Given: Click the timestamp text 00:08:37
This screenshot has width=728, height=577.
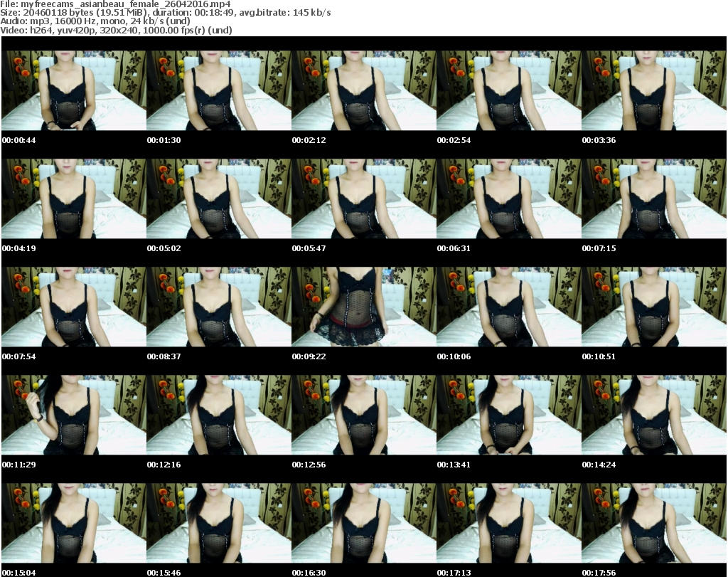Looking at the screenshot, I should [x=164, y=356].
